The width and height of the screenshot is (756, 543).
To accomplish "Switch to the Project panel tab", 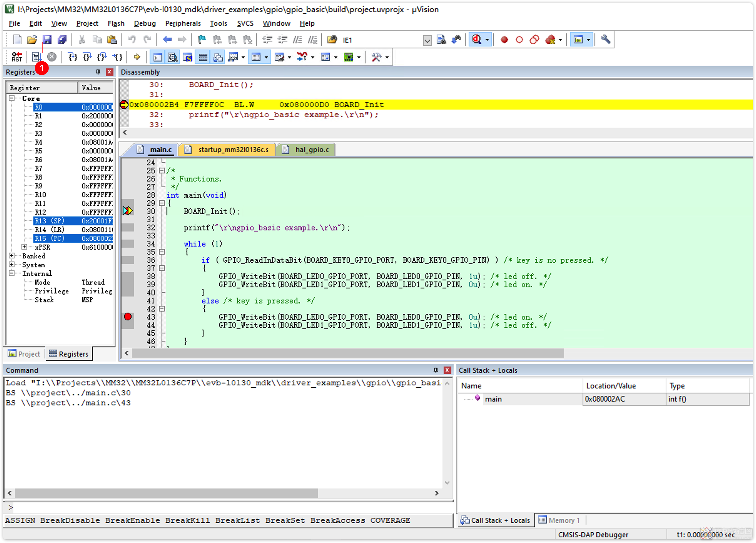I will tap(24, 354).
